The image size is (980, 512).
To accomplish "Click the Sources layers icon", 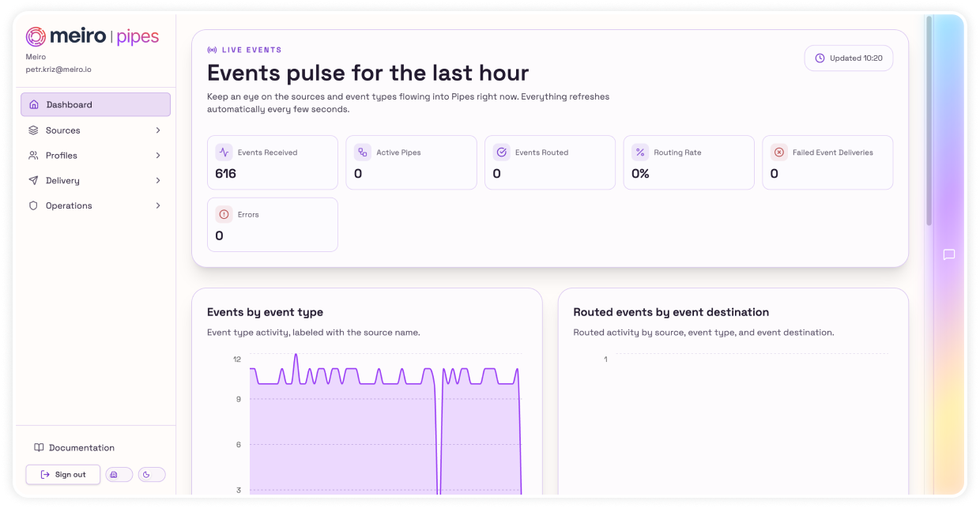I will click(x=33, y=130).
